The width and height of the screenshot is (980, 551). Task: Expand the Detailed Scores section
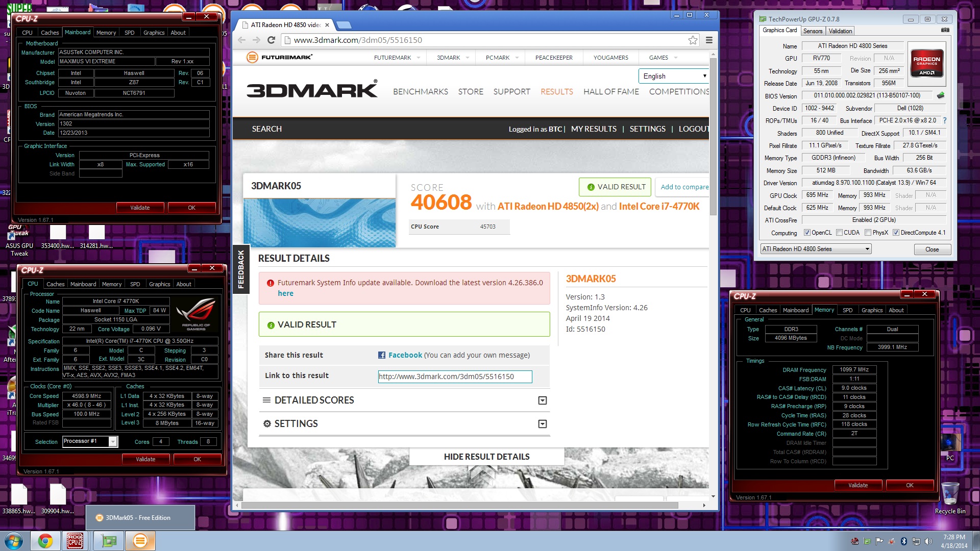[543, 400]
